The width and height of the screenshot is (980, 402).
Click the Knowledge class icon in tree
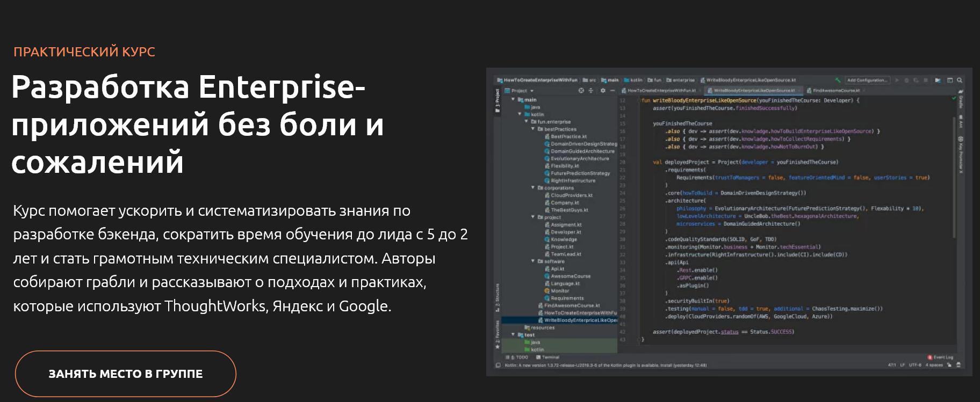tap(547, 239)
